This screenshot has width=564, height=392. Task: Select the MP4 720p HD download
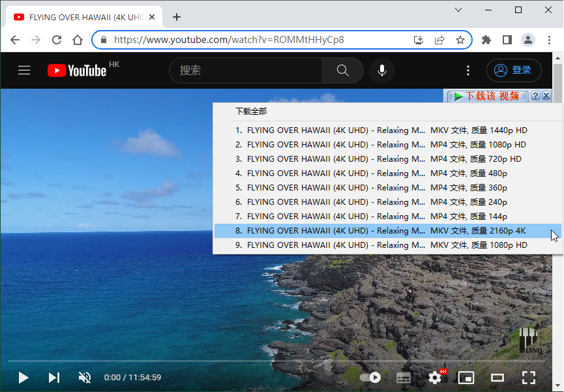point(388,158)
